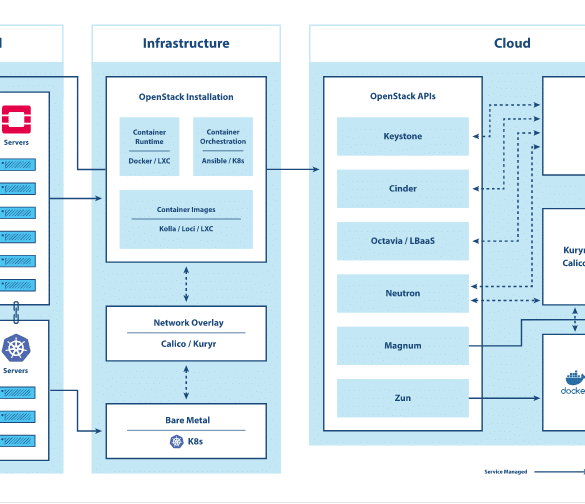This screenshot has height=504, width=585.
Task: Click the Service Managed legend label
Action: click(506, 472)
